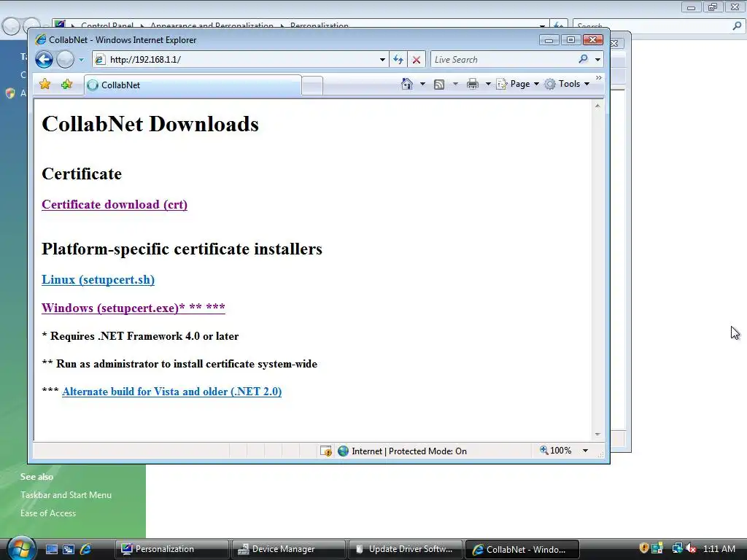Show more command bar items via chevron
The width and height of the screenshot is (747, 560).
599,77
